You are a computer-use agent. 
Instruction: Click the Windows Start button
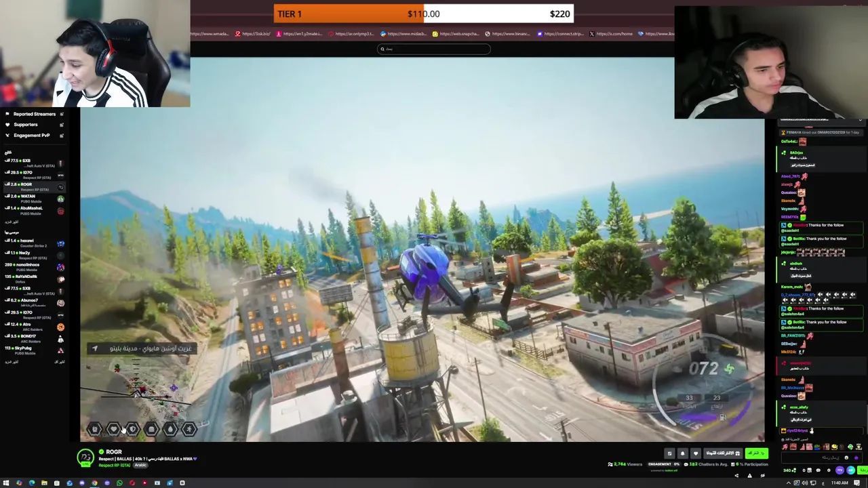pos(7,483)
